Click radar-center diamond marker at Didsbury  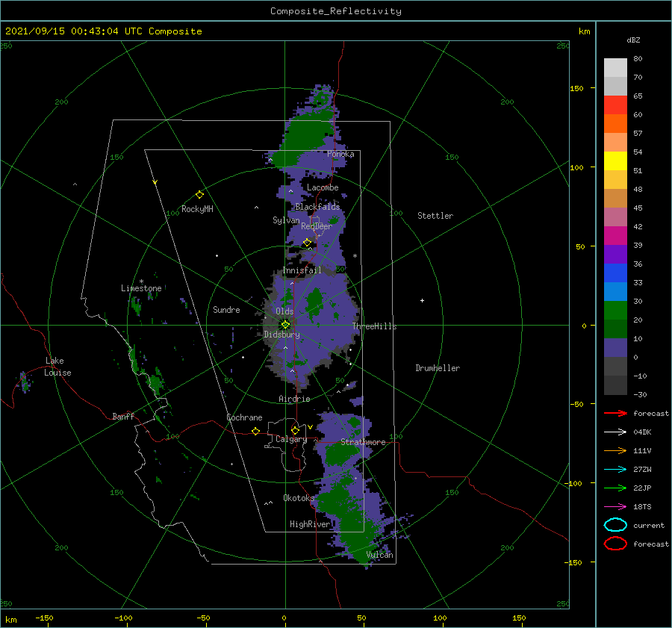coord(285,325)
